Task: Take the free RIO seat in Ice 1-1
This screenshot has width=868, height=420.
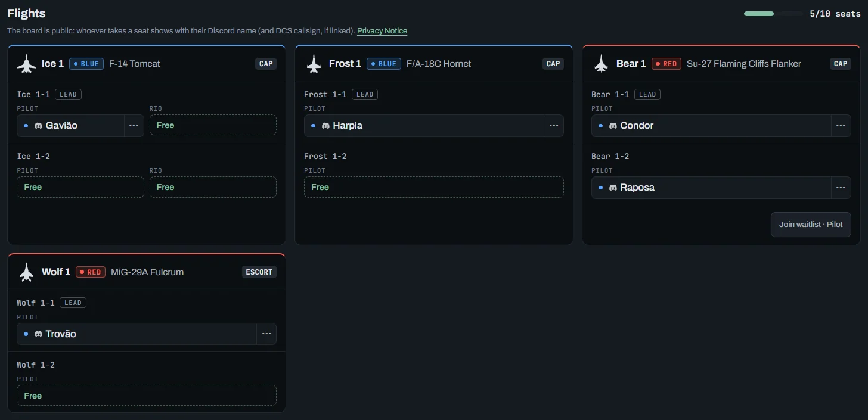Action: click(213, 125)
